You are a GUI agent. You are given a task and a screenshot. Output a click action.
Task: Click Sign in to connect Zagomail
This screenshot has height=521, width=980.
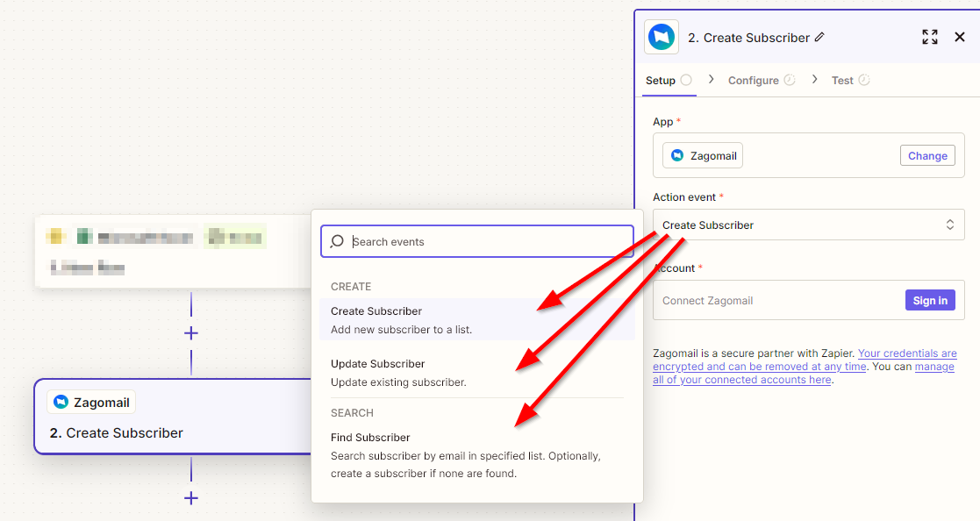[x=930, y=301]
